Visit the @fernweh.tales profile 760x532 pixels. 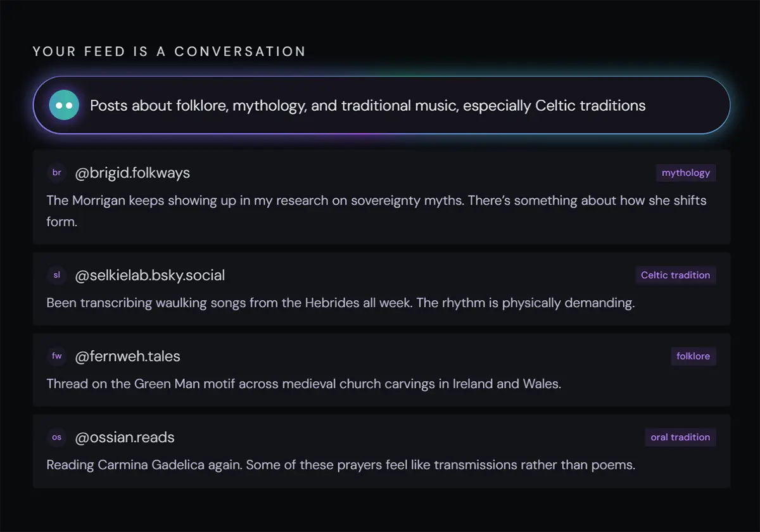coord(127,357)
